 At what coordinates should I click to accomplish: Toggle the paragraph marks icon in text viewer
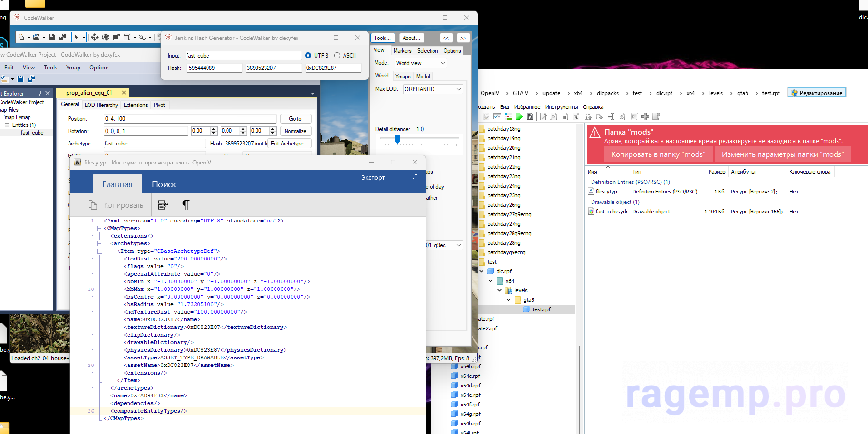click(x=186, y=205)
